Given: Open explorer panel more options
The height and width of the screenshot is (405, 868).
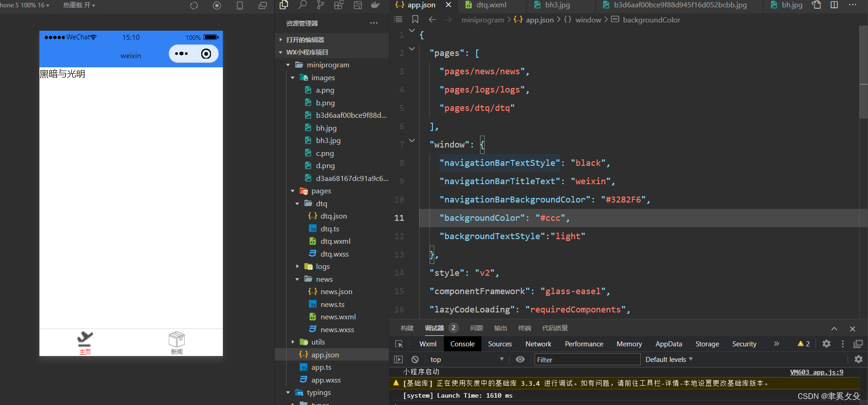Looking at the screenshot, I should point(374,23).
